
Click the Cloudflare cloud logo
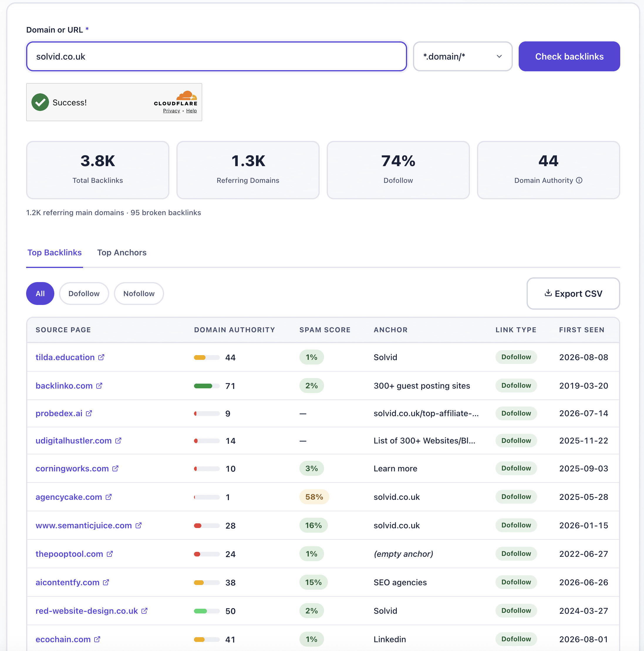coord(187,95)
